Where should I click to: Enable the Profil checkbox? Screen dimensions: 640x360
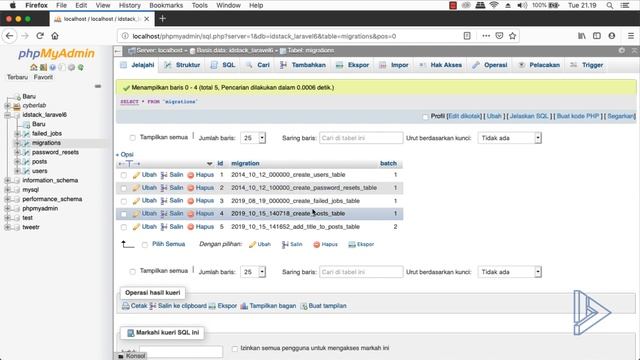425,117
